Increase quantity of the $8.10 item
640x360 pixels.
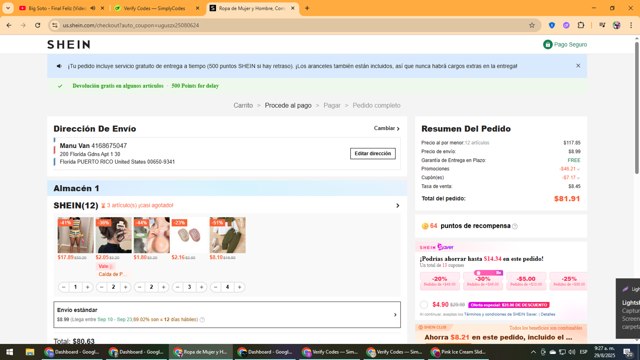[240, 287]
